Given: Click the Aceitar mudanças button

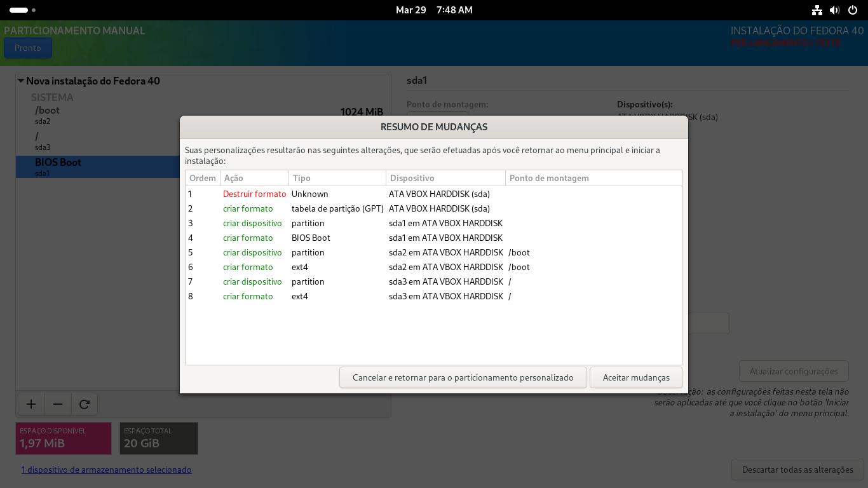Looking at the screenshot, I should (636, 377).
